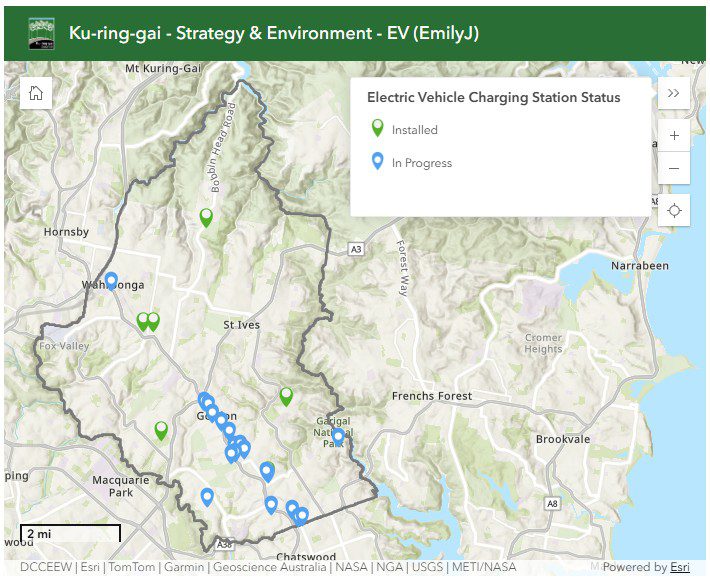
Task: Click the Ku-ring-gai council logo in header
Action: coord(41,33)
